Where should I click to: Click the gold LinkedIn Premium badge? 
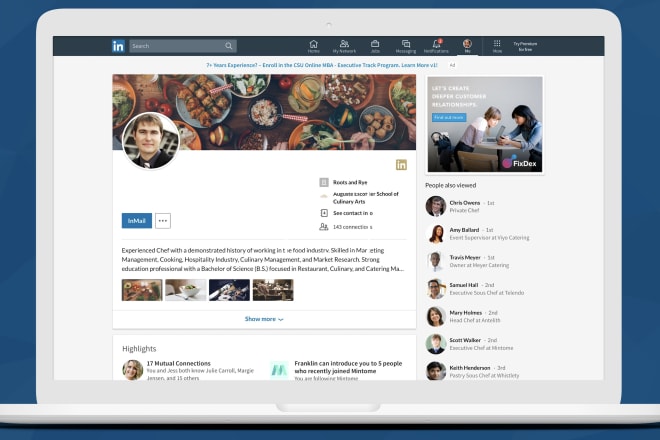tap(401, 165)
